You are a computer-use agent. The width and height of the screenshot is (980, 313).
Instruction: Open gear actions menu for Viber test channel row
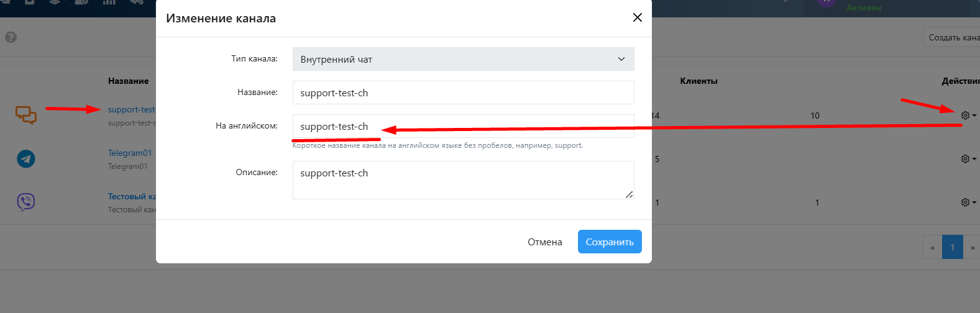(x=968, y=202)
